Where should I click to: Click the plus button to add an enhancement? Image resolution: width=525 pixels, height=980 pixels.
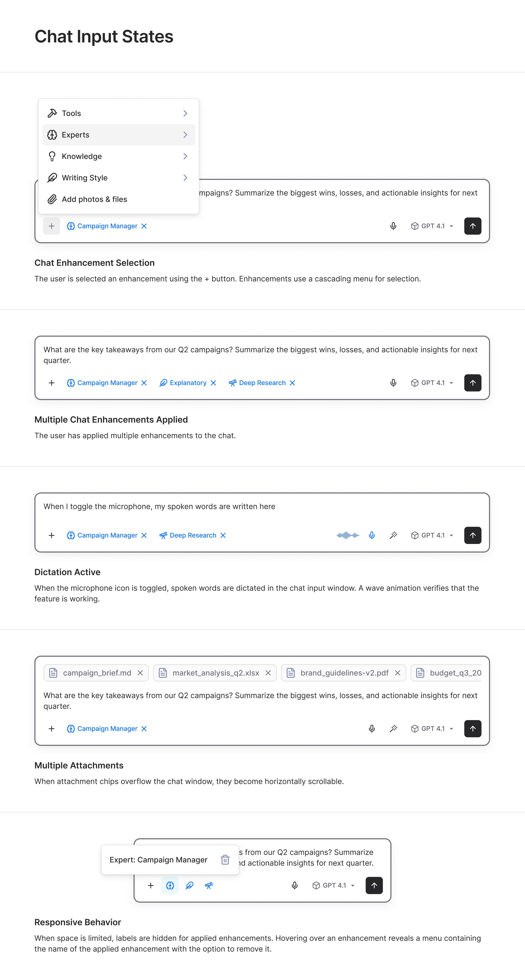pos(51,226)
